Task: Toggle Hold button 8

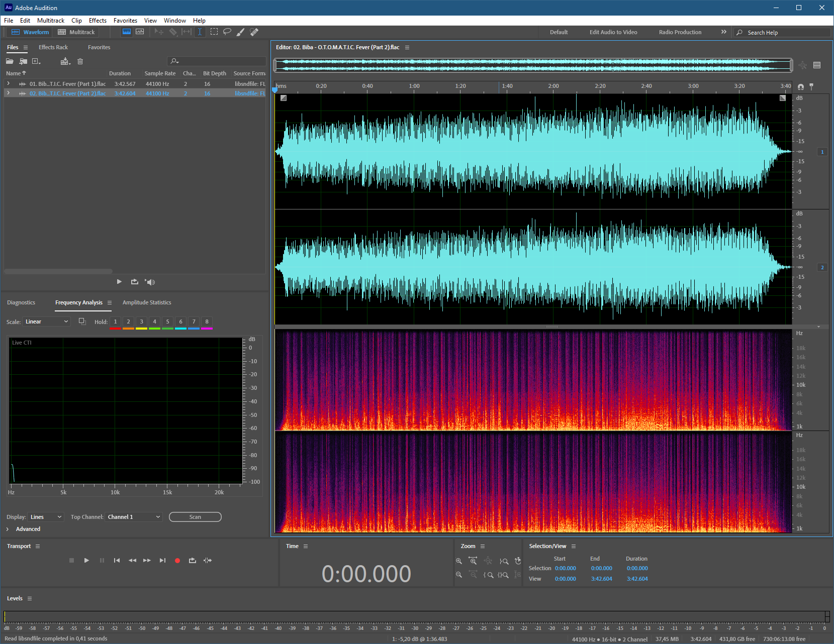Action: pyautogui.click(x=207, y=321)
